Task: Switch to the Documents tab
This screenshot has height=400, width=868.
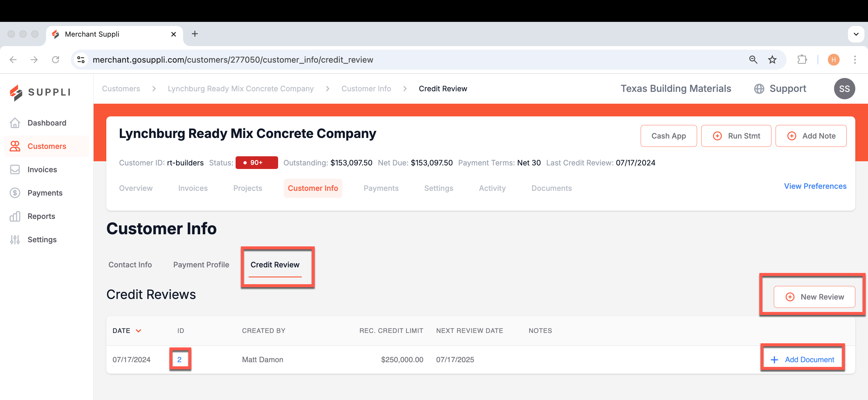Action: [552, 188]
